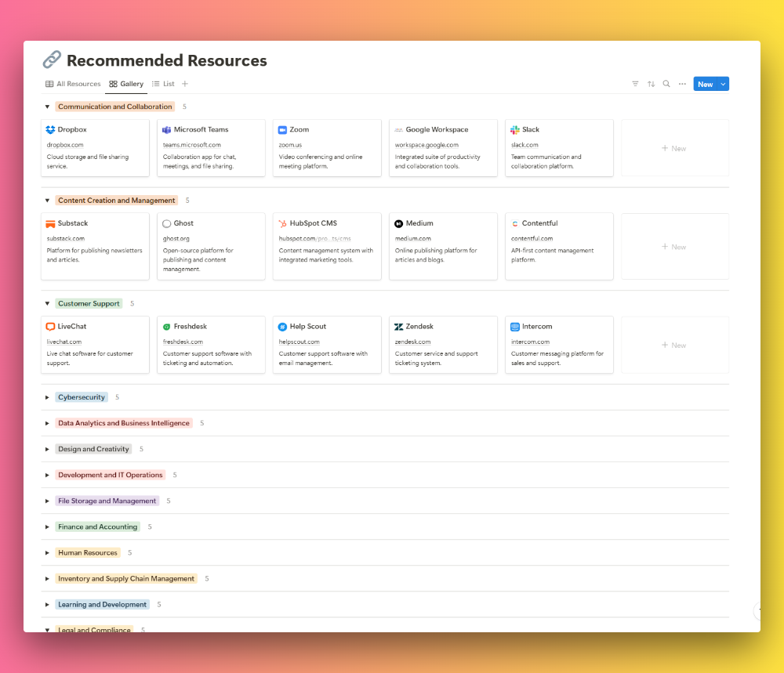The width and height of the screenshot is (784, 673).
Task: Open the workspace.google.com link
Action: pyautogui.click(x=426, y=145)
